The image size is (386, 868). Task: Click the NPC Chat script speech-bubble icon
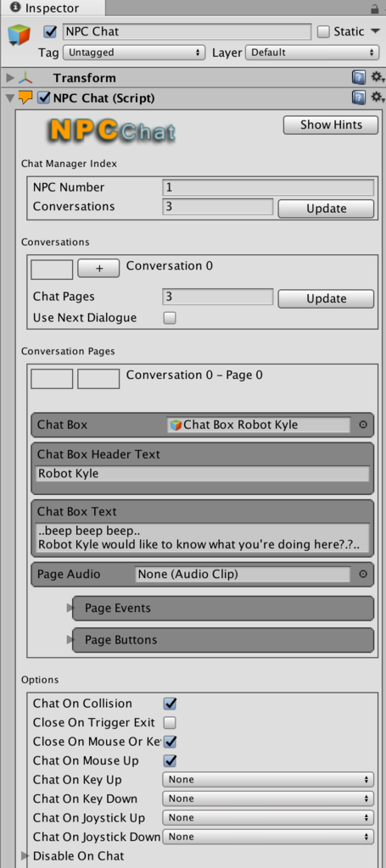click(x=25, y=97)
